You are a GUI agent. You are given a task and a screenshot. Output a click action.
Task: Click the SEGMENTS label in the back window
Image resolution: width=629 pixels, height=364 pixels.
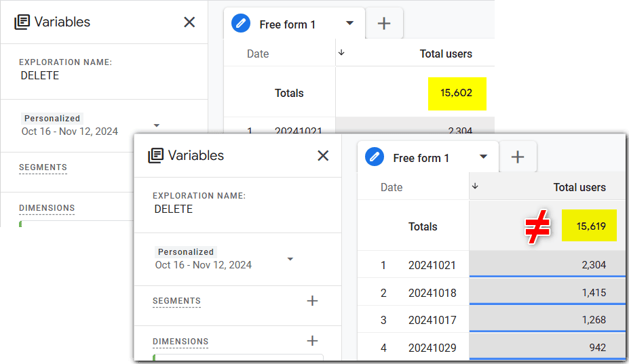click(x=43, y=167)
